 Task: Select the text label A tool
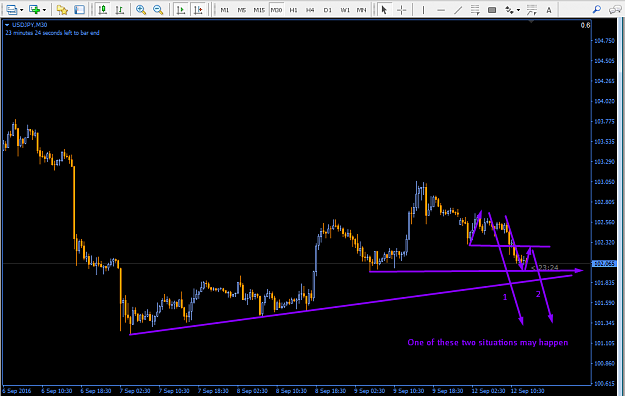tap(549, 10)
